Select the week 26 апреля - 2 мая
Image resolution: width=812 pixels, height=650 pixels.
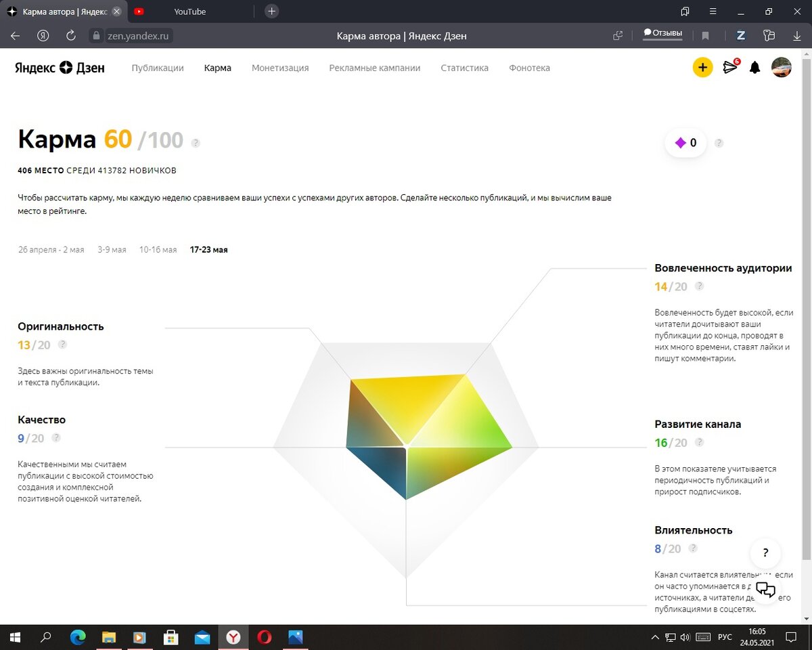pos(51,250)
